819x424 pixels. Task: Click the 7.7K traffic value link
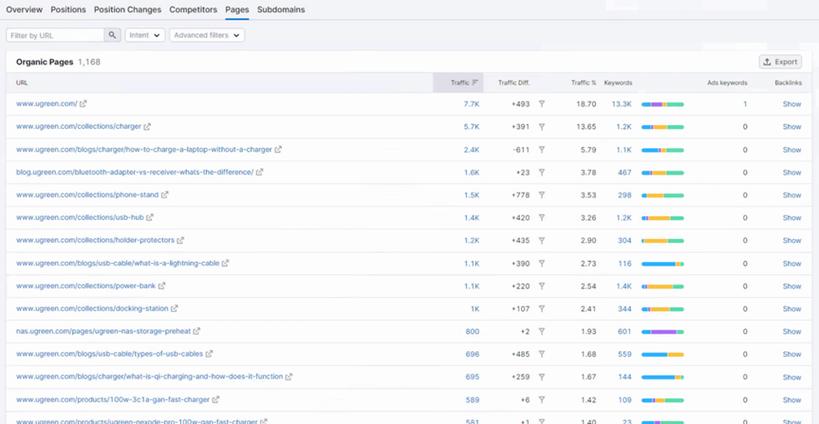(x=472, y=104)
